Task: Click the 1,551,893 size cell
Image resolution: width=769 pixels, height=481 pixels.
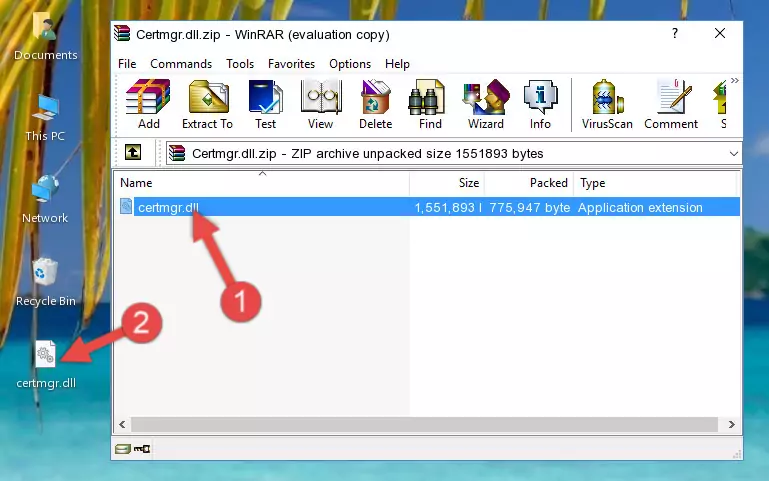Action: tap(447, 207)
